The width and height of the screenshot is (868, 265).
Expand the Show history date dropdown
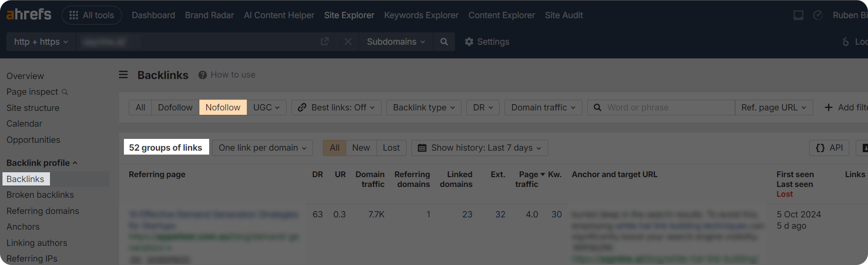coord(480,148)
